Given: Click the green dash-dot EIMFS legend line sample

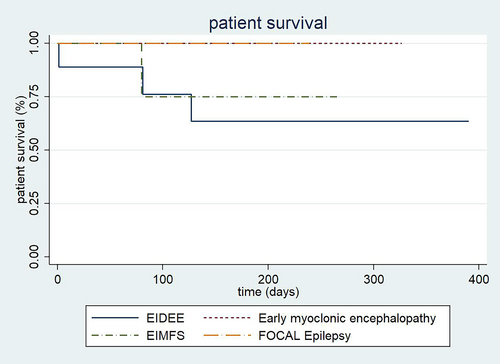Looking at the screenshot, I should coord(115,335).
